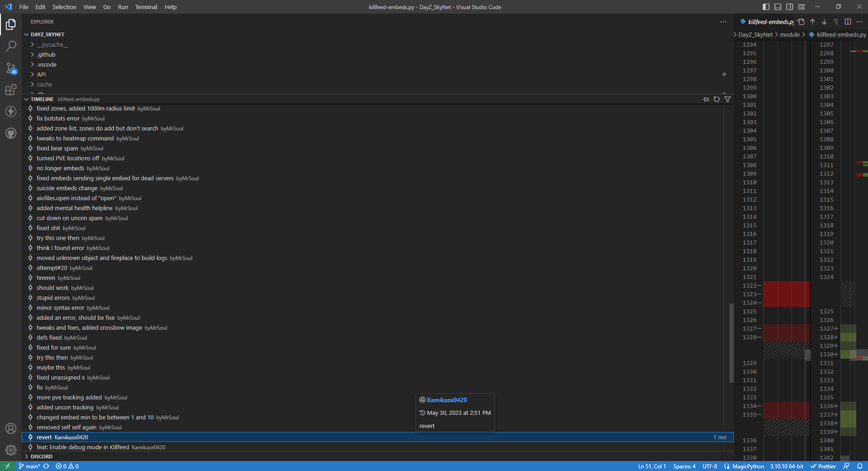
Task: Select language mode MagicPython
Action: tap(748, 466)
